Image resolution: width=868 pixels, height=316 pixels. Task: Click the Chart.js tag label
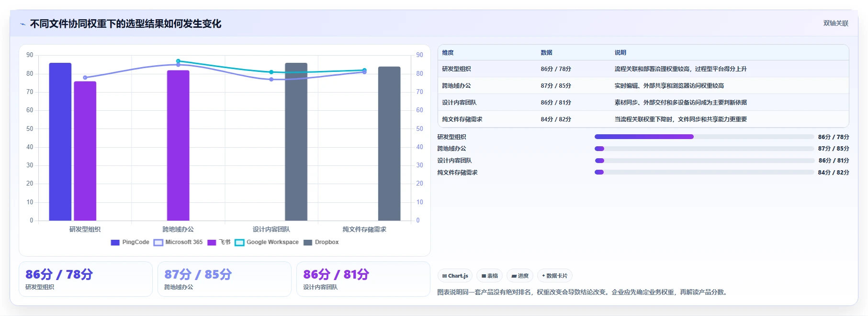[x=458, y=276]
